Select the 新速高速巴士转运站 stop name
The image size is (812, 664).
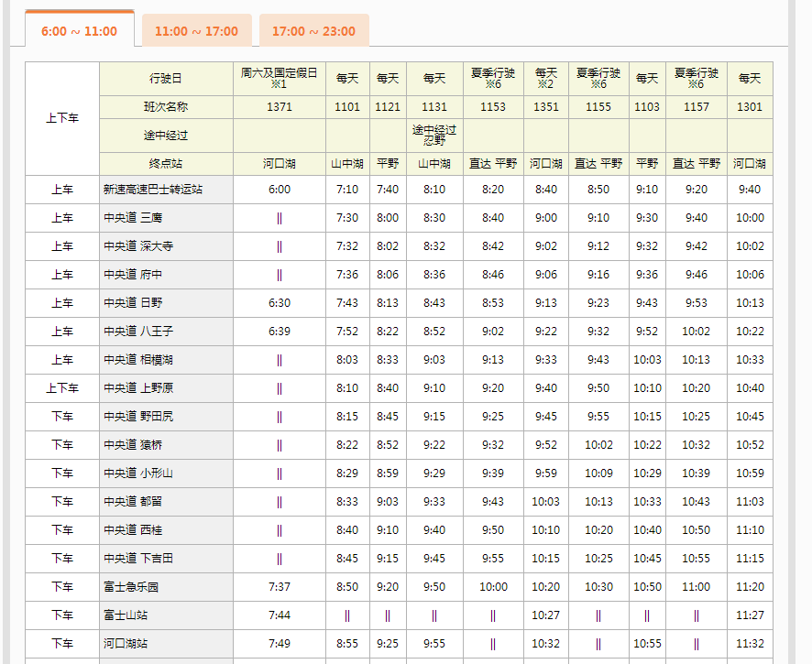click(x=153, y=190)
